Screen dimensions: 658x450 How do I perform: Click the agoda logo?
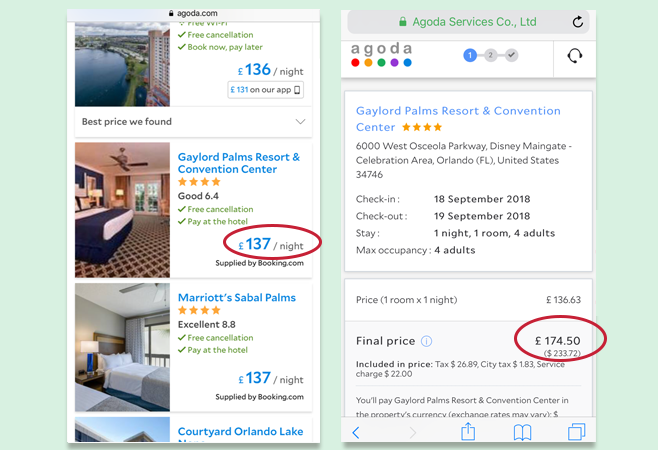pyautogui.click(x=381, y=54)
